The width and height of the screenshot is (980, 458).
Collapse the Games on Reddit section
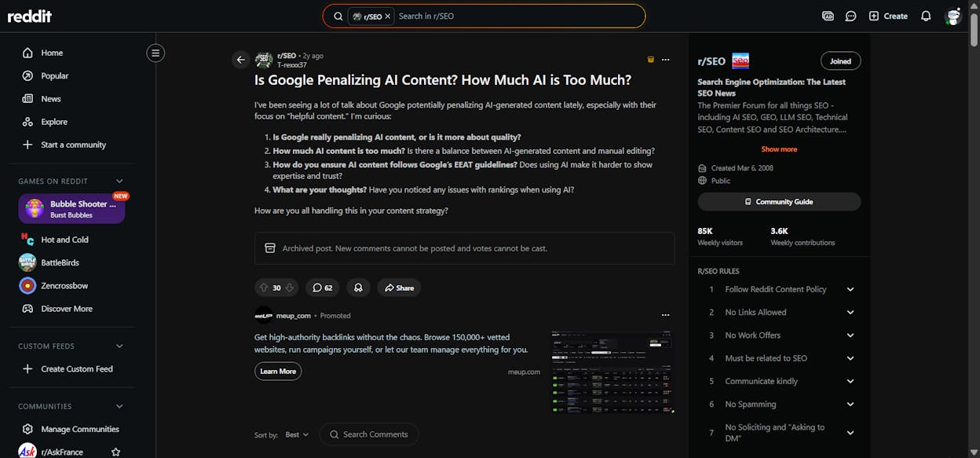119,181
